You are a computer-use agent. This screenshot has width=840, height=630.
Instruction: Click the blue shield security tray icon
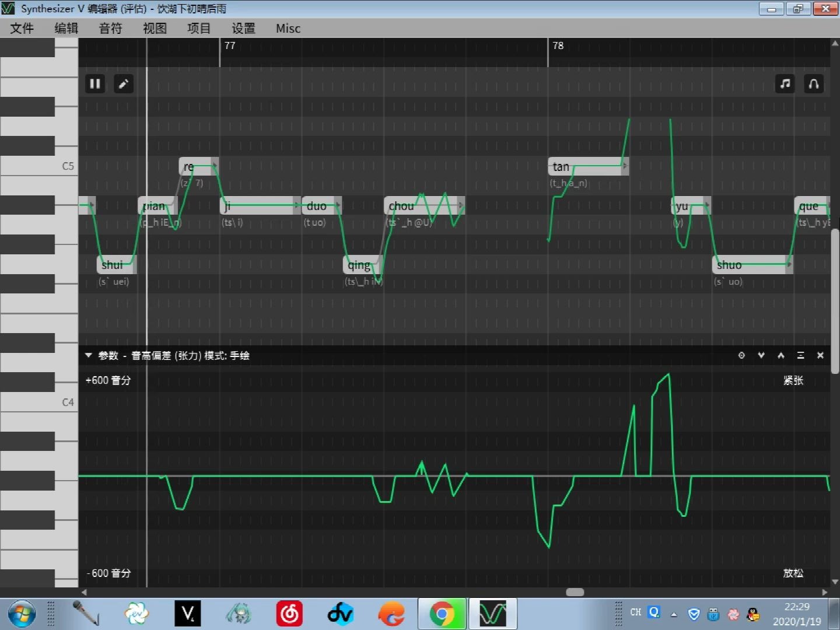pyautogui.click(x=694, y=614)
